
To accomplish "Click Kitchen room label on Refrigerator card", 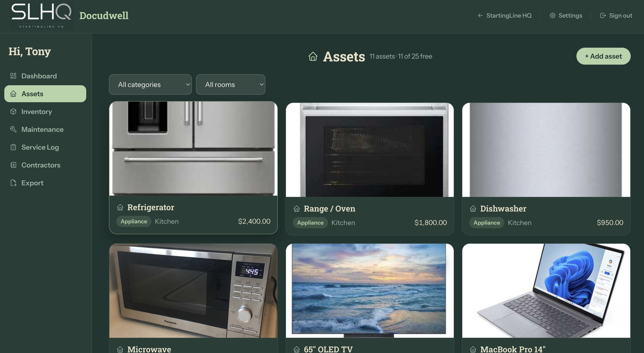I will coord(167,221).
